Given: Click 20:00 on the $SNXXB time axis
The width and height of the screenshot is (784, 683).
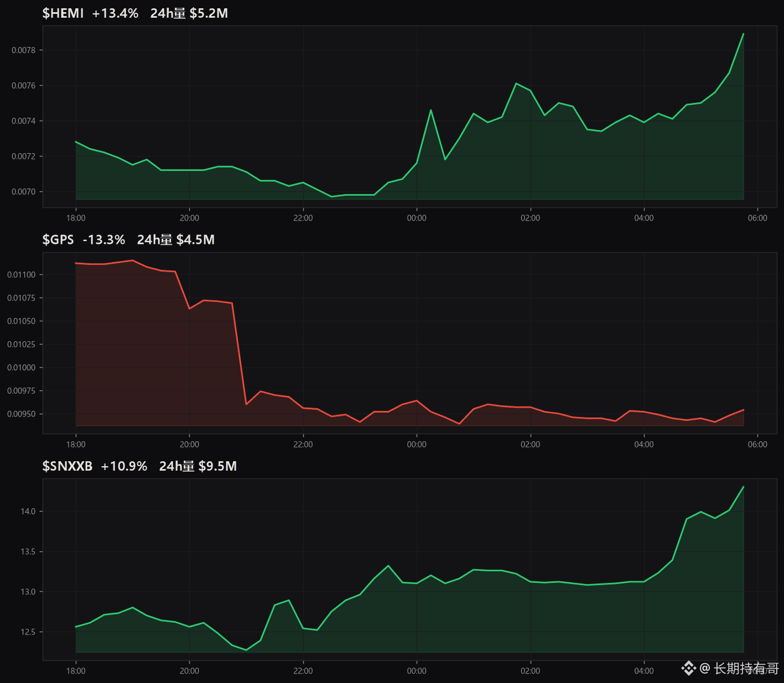Looking at the screenshot, I should [189, 671].
